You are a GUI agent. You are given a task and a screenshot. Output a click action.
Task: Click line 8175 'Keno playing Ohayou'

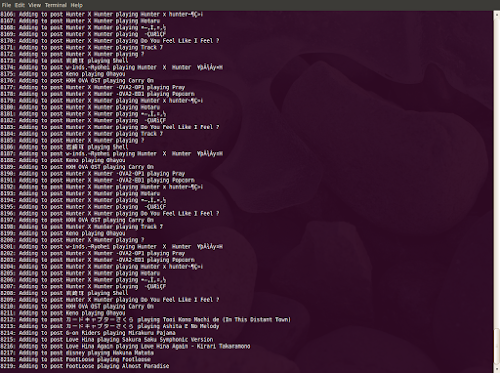(95, 74)
